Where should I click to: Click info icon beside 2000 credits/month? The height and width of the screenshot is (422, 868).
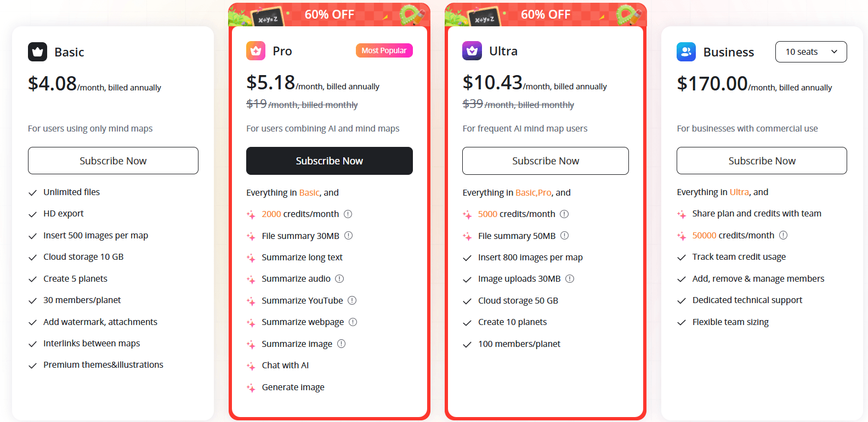[x=348, y=214]
